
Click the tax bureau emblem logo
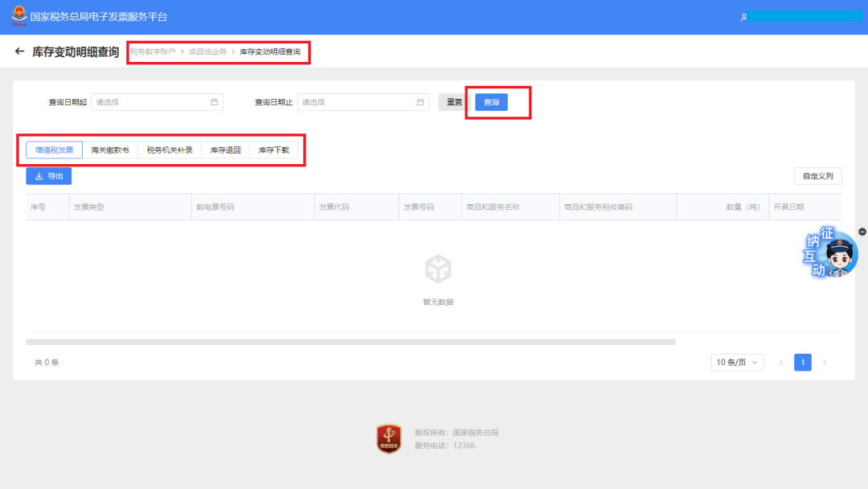tap(18, 16)
